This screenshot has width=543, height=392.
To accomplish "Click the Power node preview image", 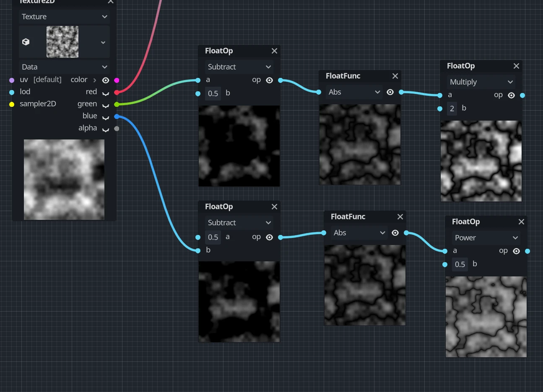I will [x=486, y=317].
